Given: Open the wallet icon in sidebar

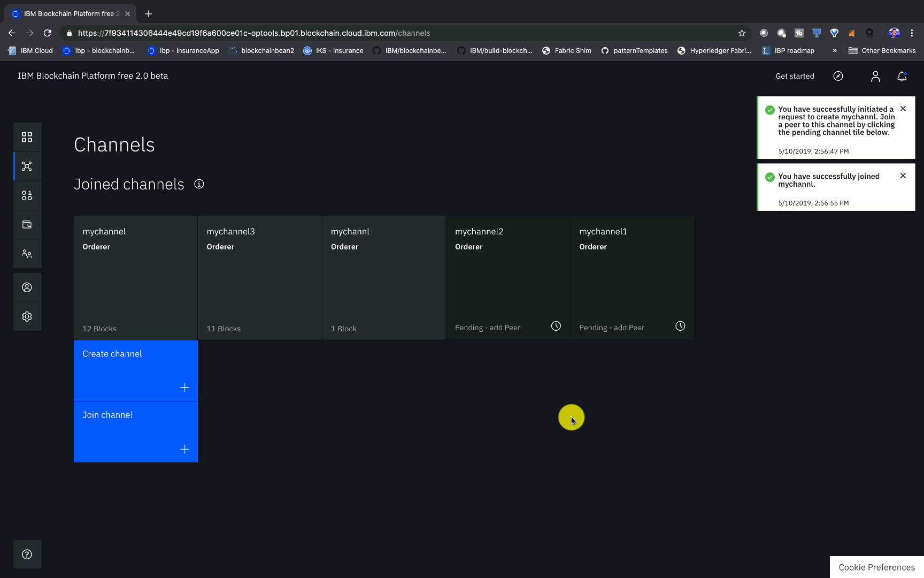Looking at the screenshot, I should pos(27,225).
